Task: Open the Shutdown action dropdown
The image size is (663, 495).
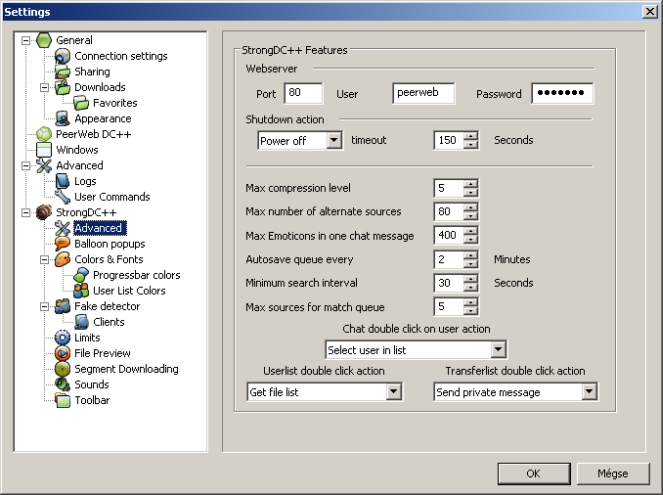Action: (334, 141)
